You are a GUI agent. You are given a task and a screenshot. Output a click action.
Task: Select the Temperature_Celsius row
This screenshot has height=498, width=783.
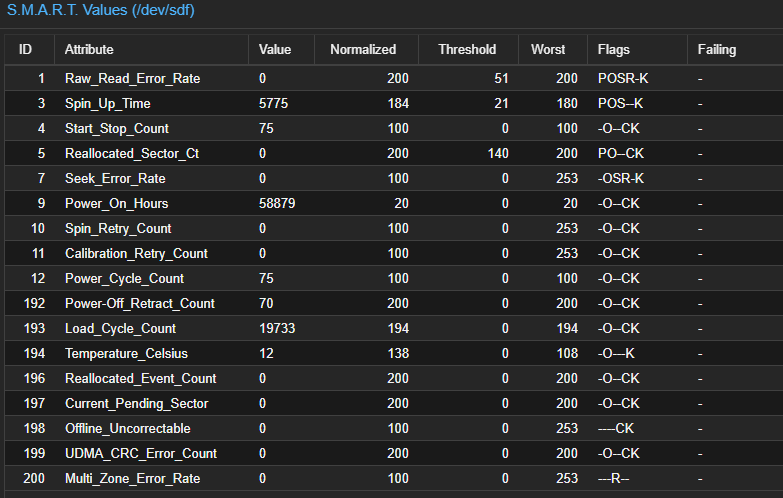(x=394, y=353)
